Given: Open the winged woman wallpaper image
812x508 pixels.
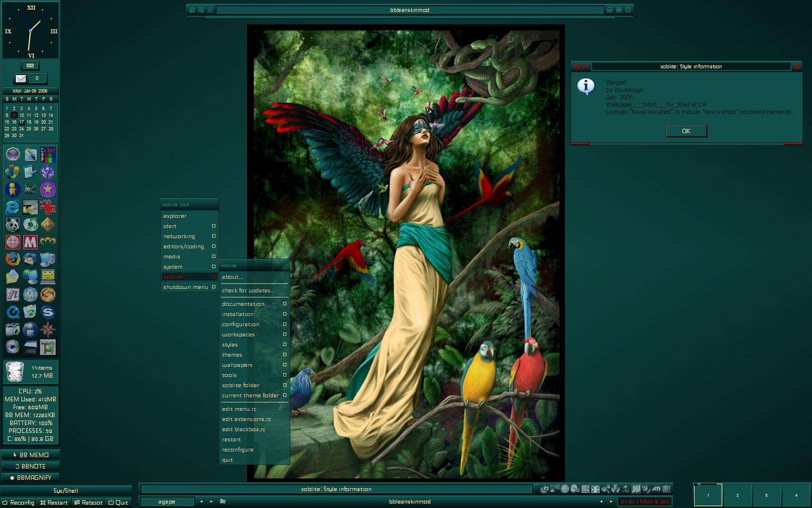Looking at the screenshot, I should (x=406, y=253).
